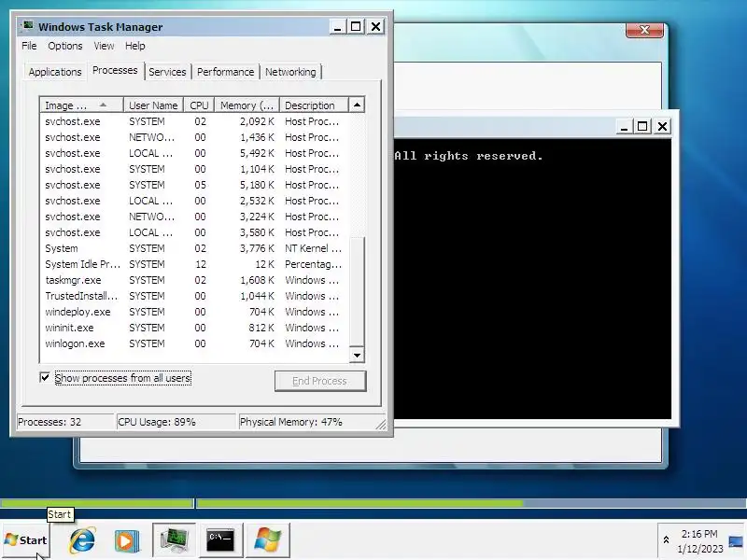747x560 pixels.
Task: Switch to the Networking tab
Action: click(x=290, y=72)
